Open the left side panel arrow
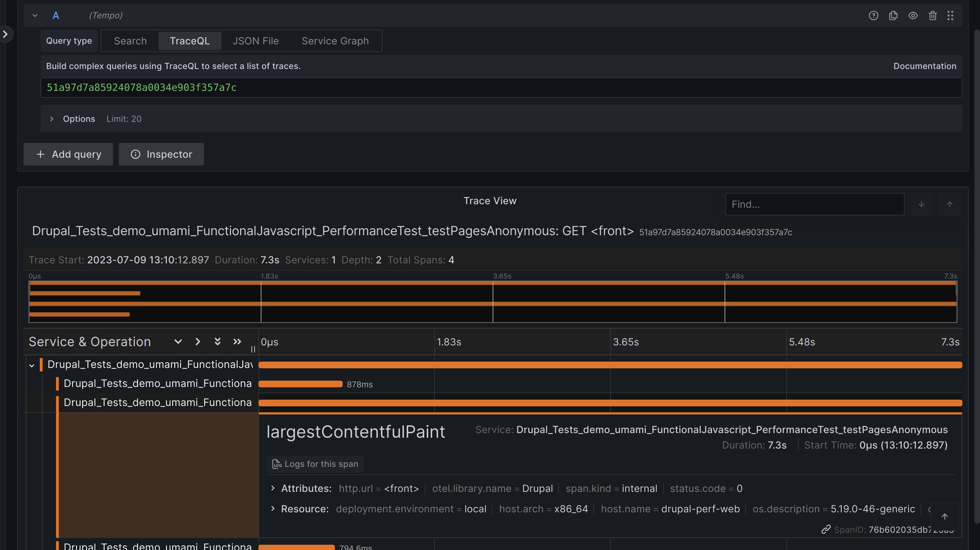The width and height of the screenshot is (980, 550). point(5,34)
